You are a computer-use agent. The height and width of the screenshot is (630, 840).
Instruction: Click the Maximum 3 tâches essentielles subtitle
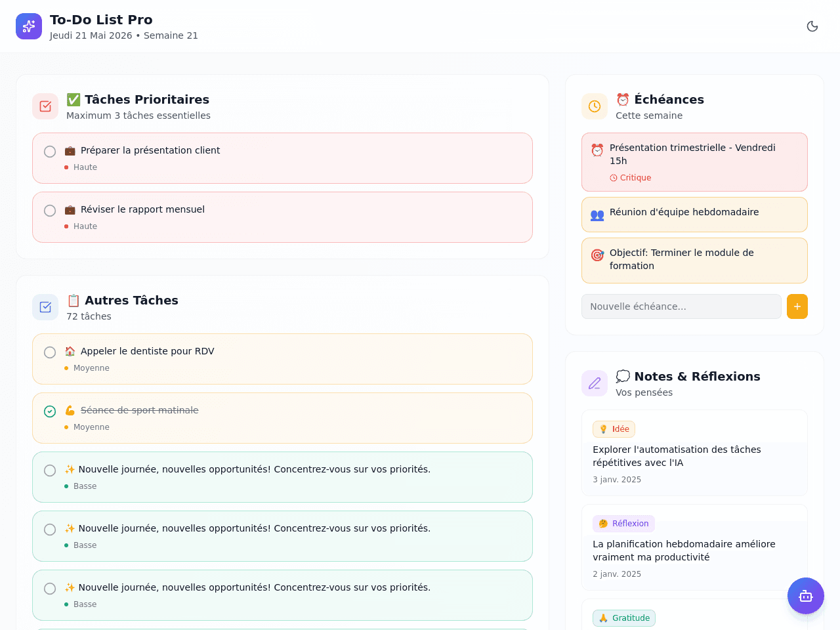point(138,115)
